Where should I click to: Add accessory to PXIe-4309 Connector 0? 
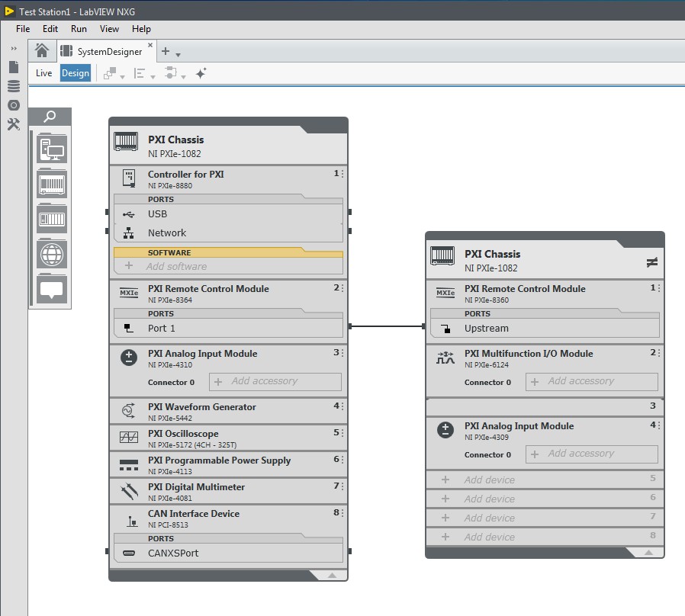(592, 454)
